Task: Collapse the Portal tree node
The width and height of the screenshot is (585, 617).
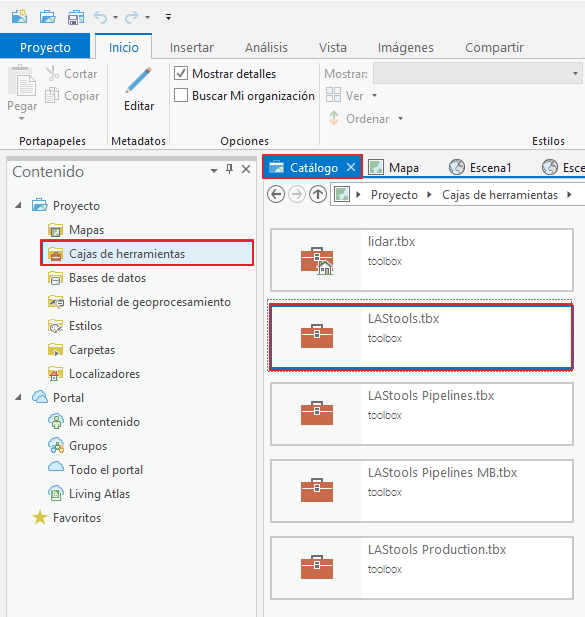Action: (x=18, y=397)
